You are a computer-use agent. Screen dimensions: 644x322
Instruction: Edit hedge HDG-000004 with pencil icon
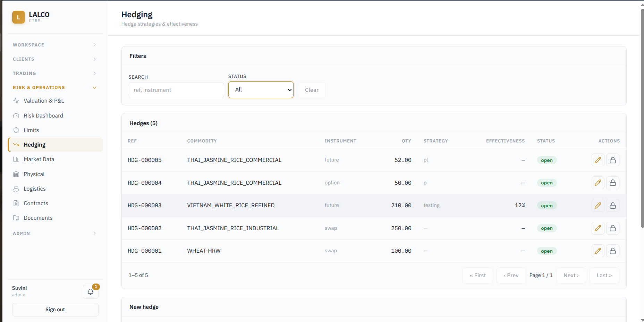coord(598,183)
